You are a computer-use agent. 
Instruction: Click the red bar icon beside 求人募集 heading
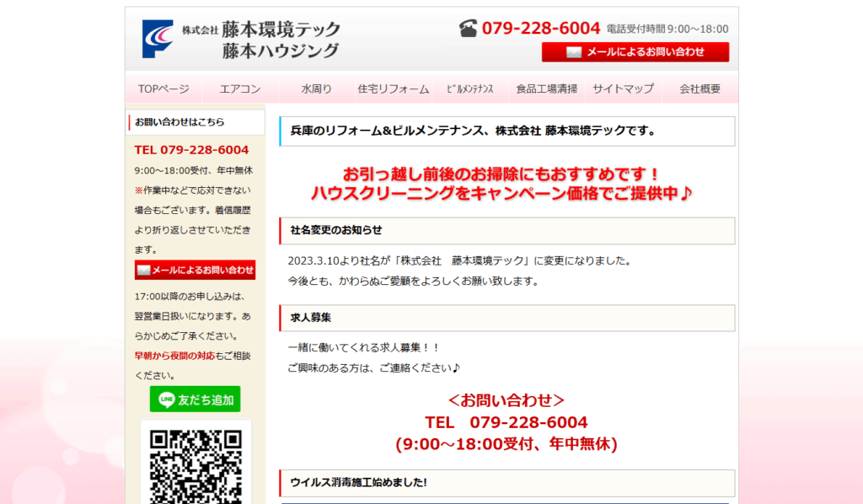pyautogui.click(x=282, y=319)
